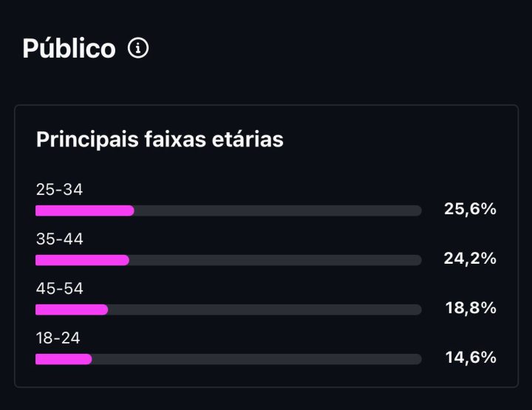The image size is (532, 410).
Task: Click the 24,2% percentage value
Action: pos(470,259)
